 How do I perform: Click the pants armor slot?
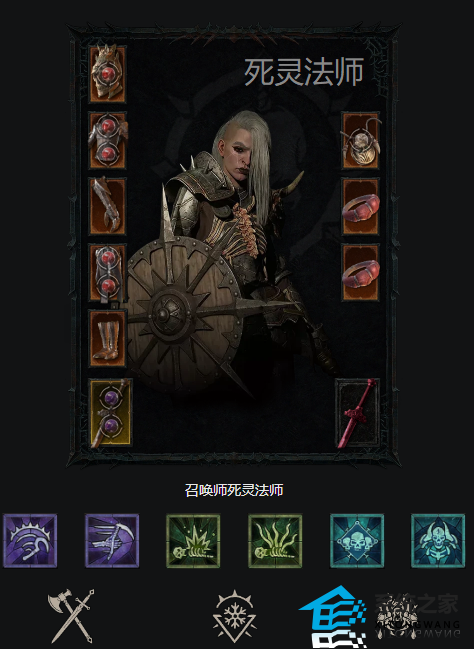[x=107, y=273]
